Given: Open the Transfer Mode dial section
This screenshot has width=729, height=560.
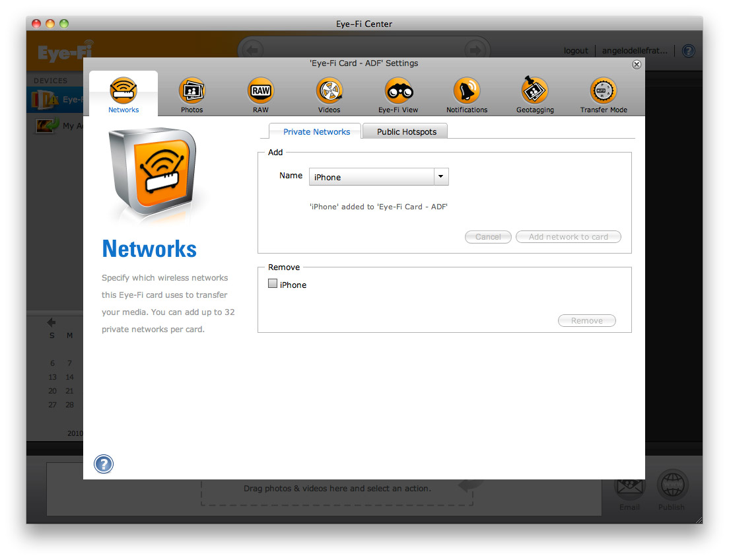Looking at the screenshot, I should click(x=604, y=95).
